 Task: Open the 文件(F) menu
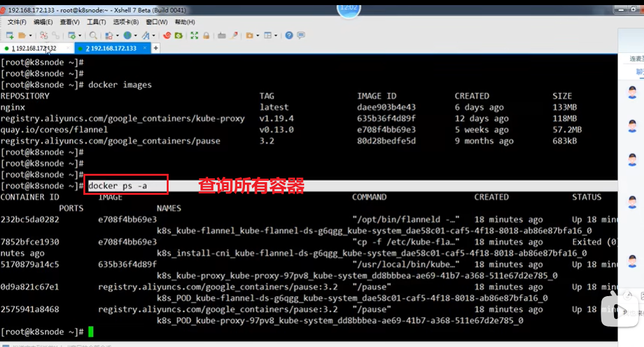[17, 22]
